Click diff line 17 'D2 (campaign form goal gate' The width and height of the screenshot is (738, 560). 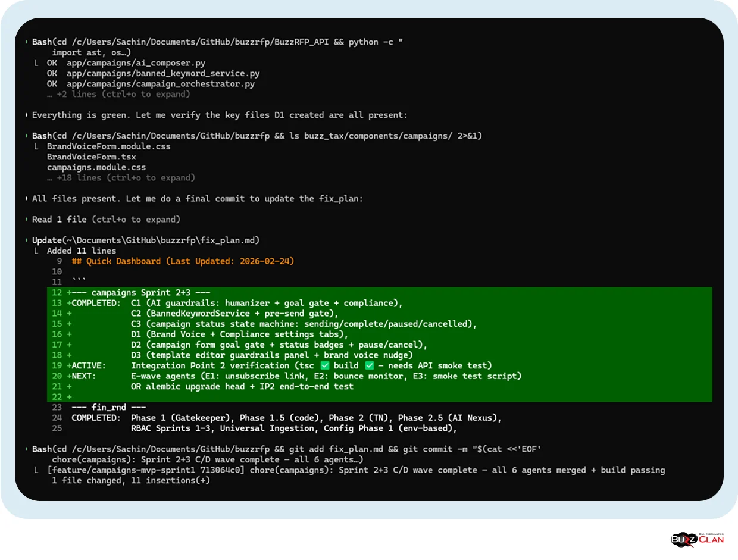point(379,345)
